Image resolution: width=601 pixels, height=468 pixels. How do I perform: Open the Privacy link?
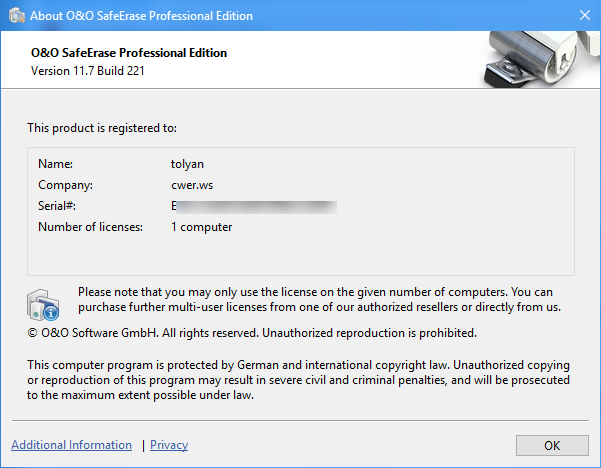(169, 445)
